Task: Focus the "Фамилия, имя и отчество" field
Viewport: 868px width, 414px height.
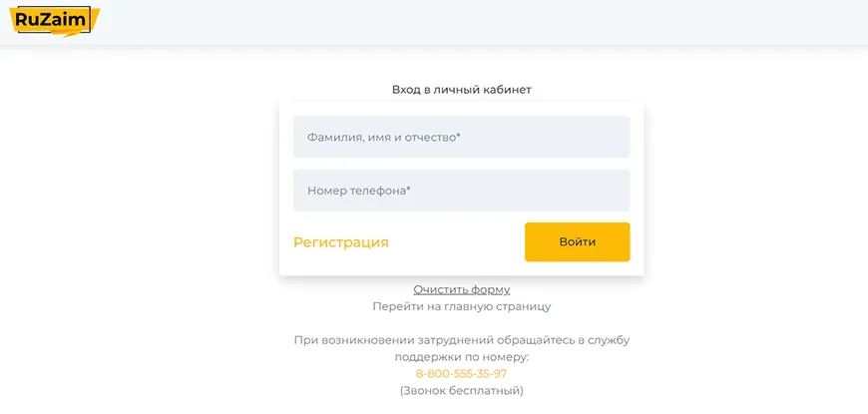Action: [461, 137]
